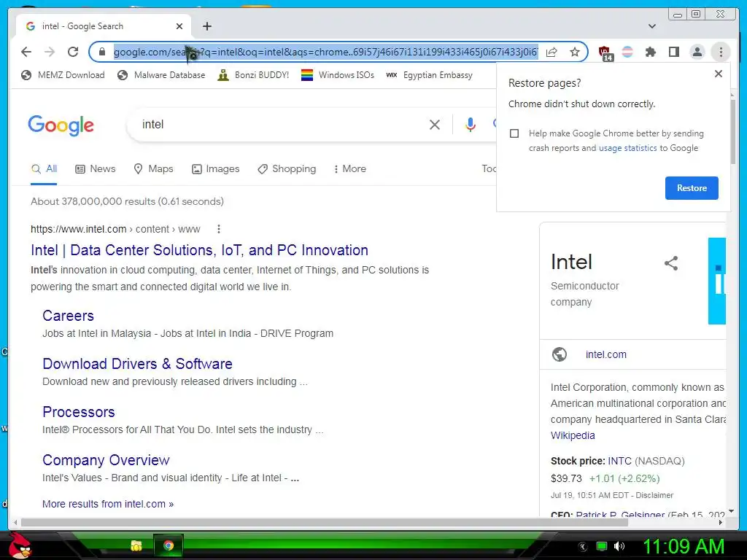Open the Egyptian Embassy bookmark

(429, 75)
